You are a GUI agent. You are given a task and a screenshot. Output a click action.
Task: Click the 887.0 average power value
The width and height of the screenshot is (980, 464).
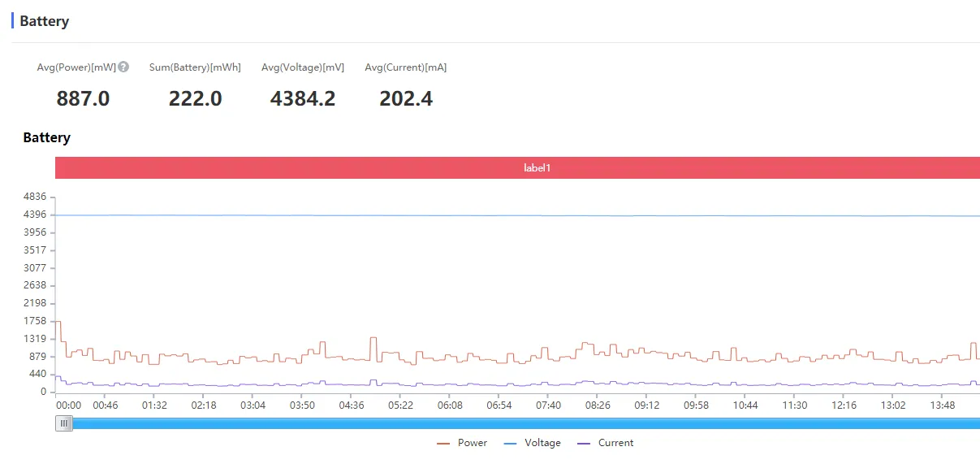coord(83,99)
